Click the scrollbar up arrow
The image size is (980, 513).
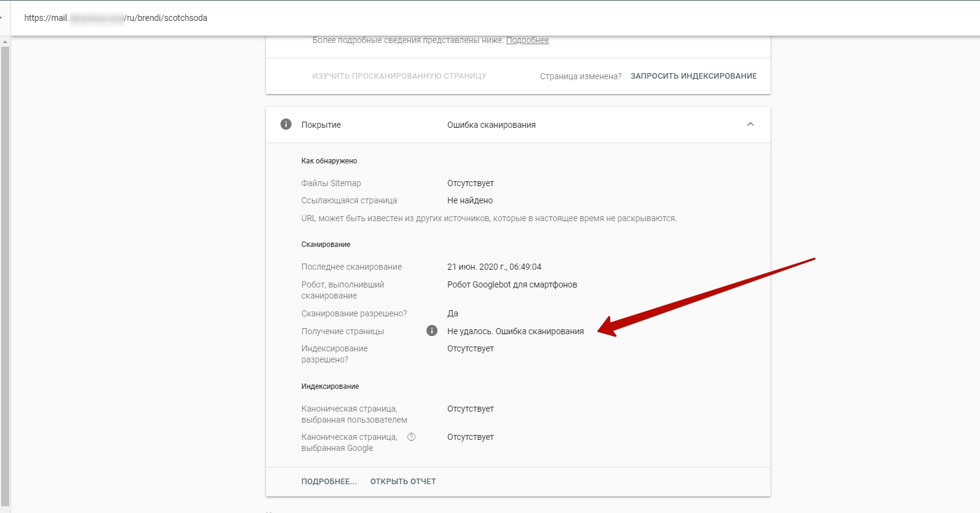[5, 42]
